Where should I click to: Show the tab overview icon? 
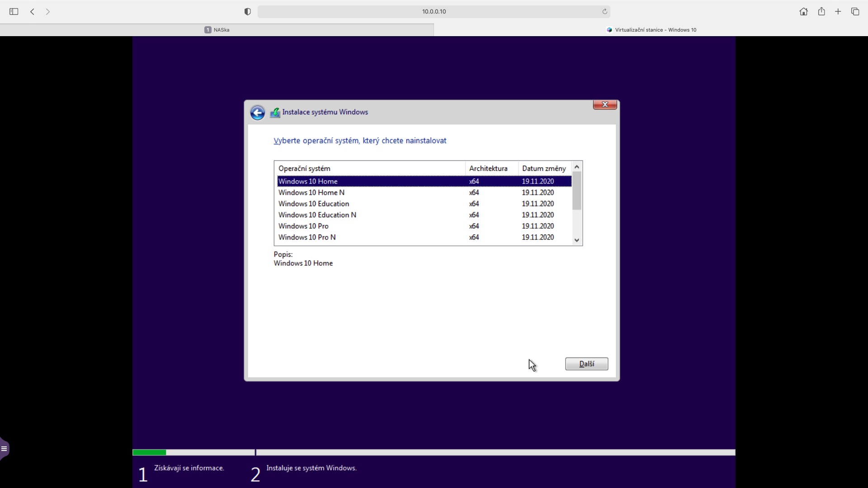(855, 12)
